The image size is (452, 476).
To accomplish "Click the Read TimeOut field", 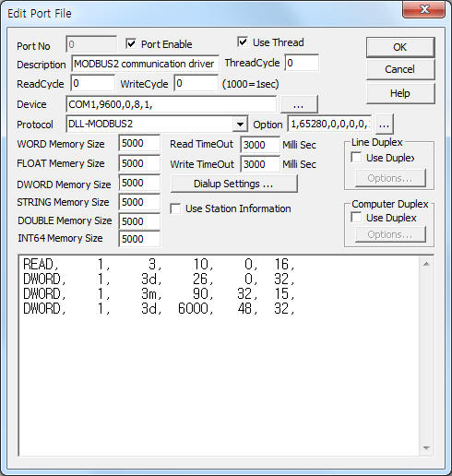I will (x=260, y=145).
